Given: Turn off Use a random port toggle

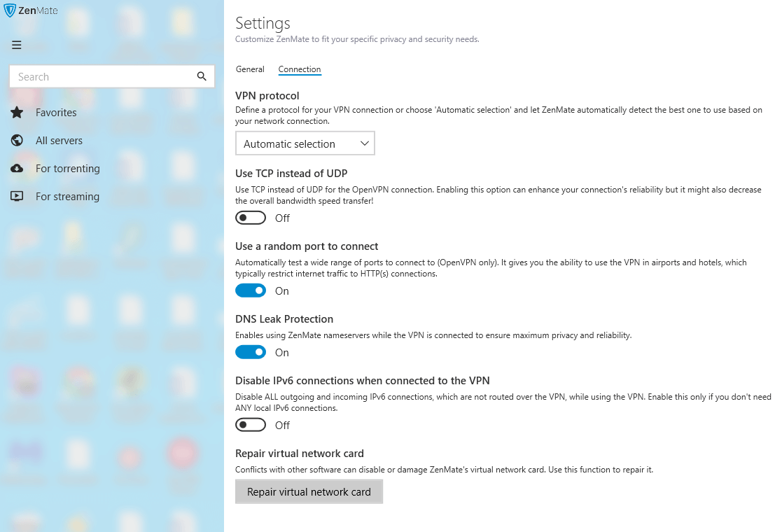Looking at the screenshot, I should click(x=251, y=290).
